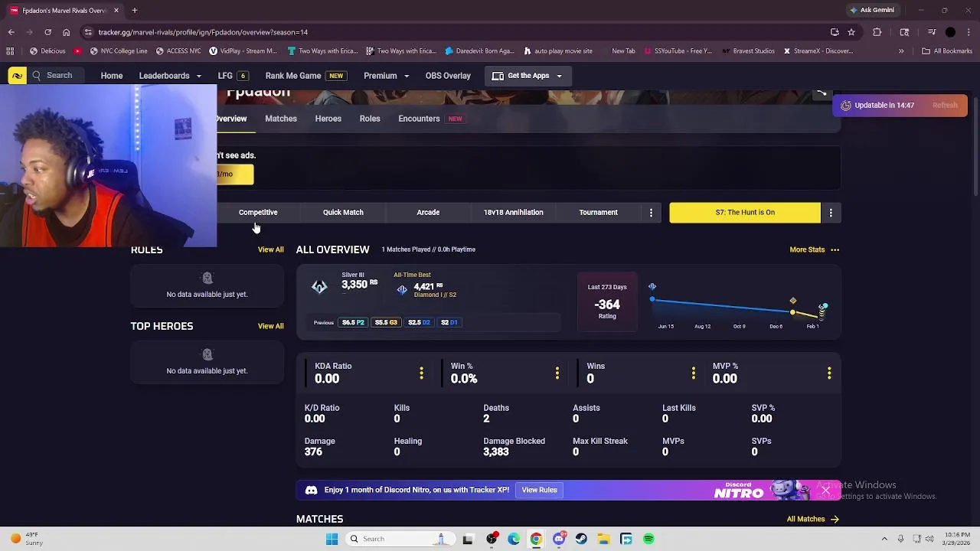The height and width of the screenshot is (551, 980).
Task: Click the View Rules button
Action: 539,490
